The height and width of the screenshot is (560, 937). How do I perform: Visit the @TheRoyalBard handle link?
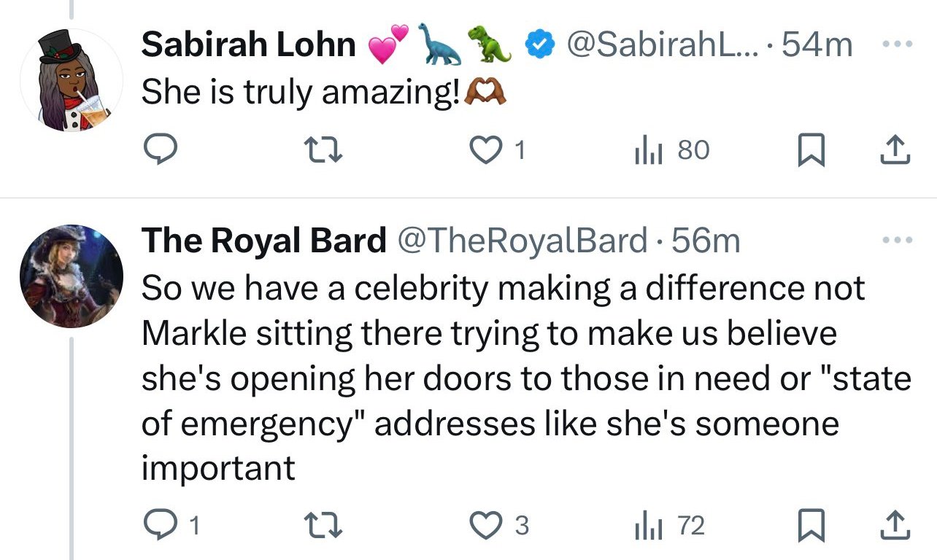pos(522,241)
